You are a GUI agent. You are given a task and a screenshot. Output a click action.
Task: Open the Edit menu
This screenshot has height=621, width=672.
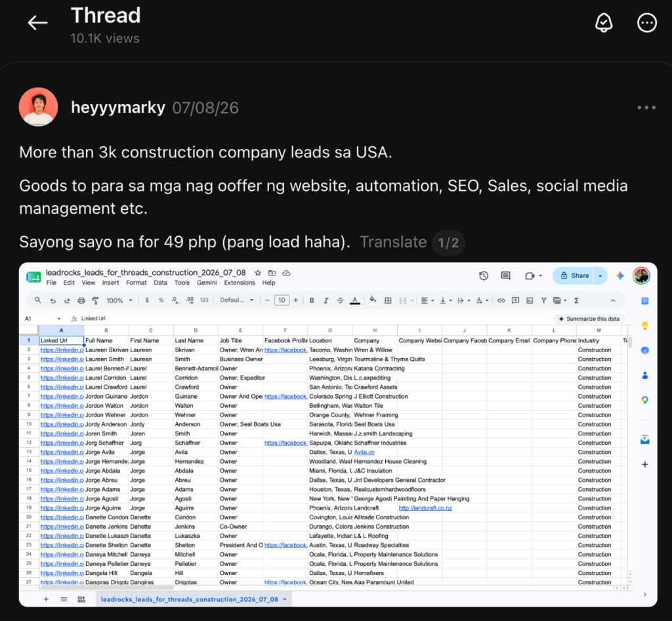[68, 283]
